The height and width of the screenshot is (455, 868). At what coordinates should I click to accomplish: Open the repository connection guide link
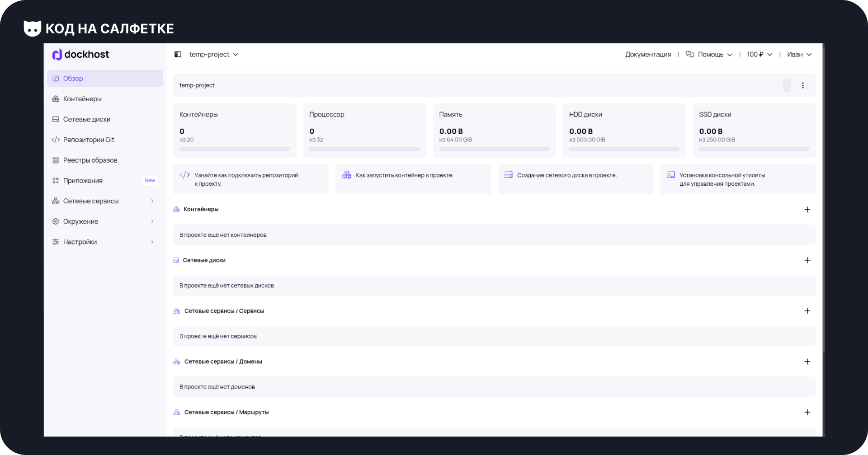(x=251, y=179)
